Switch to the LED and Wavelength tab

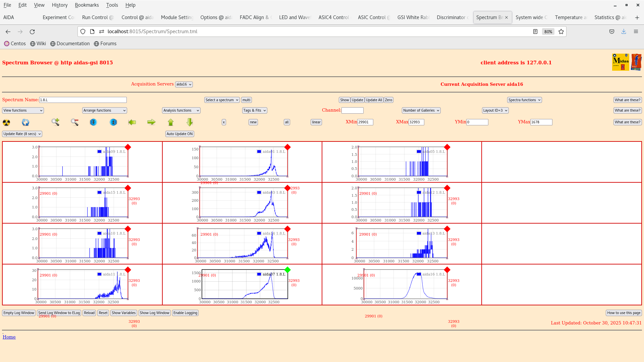click(x=294, y=17)
